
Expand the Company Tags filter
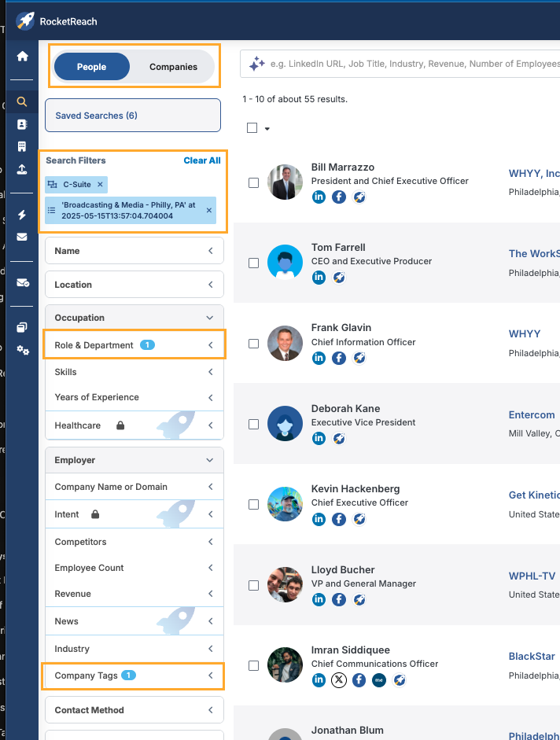point(133,676)
